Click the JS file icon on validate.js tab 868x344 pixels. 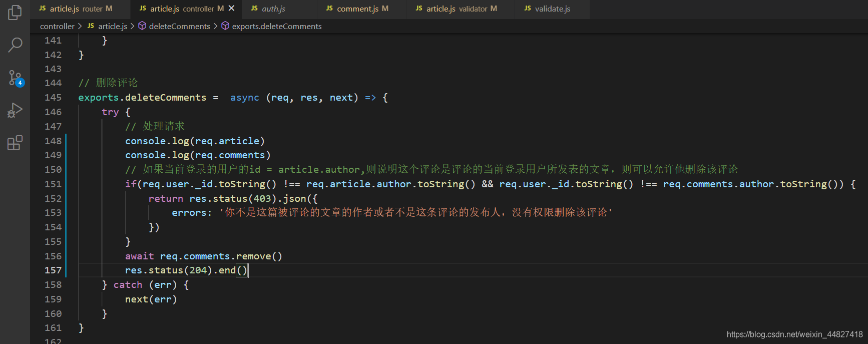tap(527, 9)
